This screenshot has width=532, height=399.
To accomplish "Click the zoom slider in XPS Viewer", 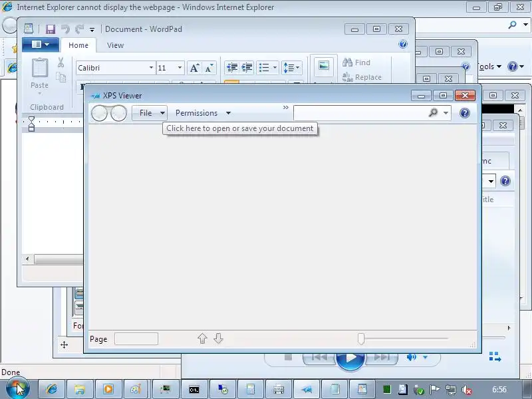I will 361,338.
